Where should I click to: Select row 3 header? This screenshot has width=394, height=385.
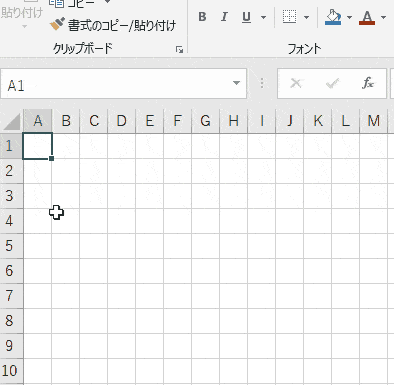pyautogui.click(x=11, y=196)
